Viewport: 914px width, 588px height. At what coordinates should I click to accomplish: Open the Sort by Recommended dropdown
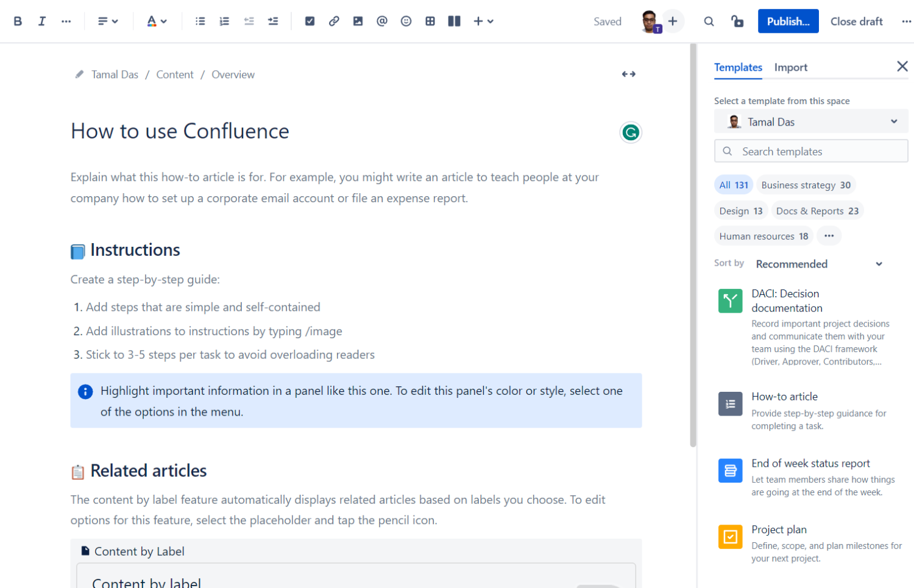(818, 264)
